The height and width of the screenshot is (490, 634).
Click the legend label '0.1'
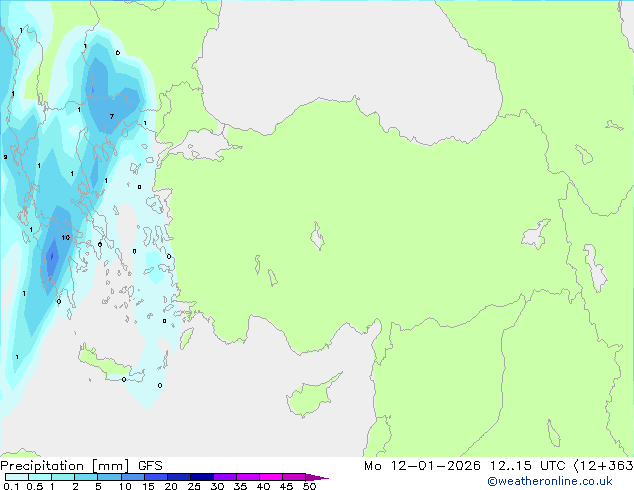pos(11,486)
